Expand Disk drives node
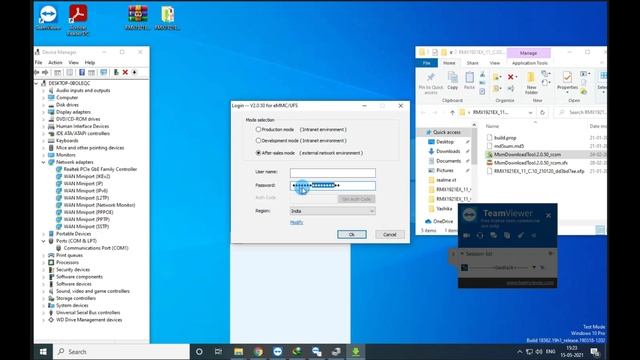Screen dimensions: 640x360 [44, 105]
